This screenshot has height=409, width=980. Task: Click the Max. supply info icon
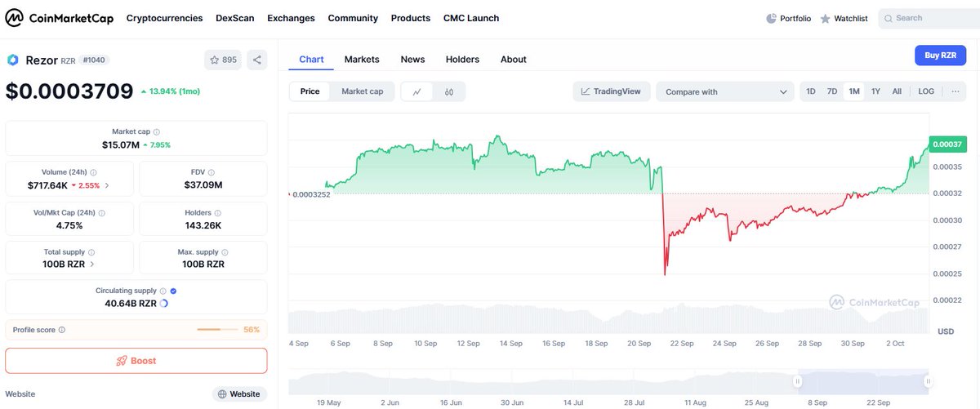coord(226,252)
